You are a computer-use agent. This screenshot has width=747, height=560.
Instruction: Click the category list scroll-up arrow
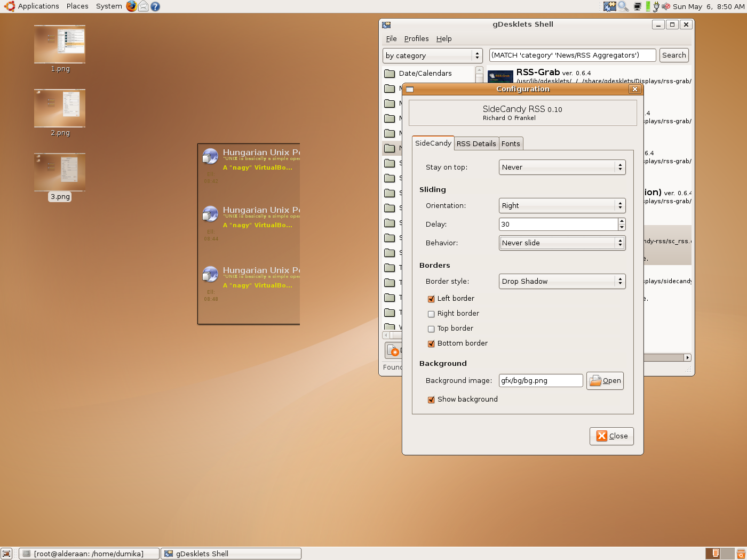479,70
